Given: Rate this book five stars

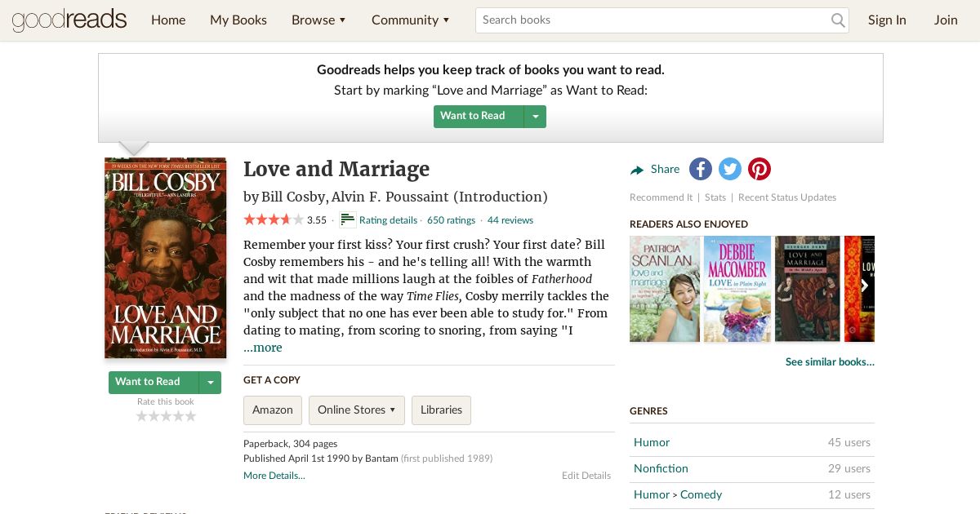Looking at the screenshot, I should [190, 416].
